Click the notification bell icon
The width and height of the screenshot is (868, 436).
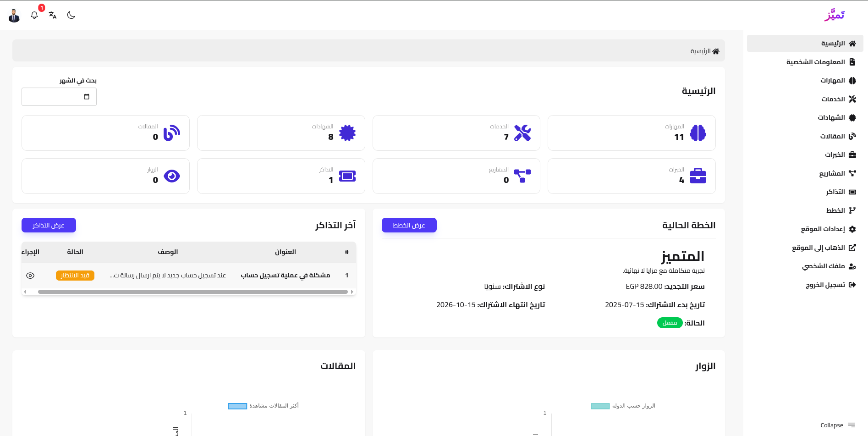pos(34,15)
